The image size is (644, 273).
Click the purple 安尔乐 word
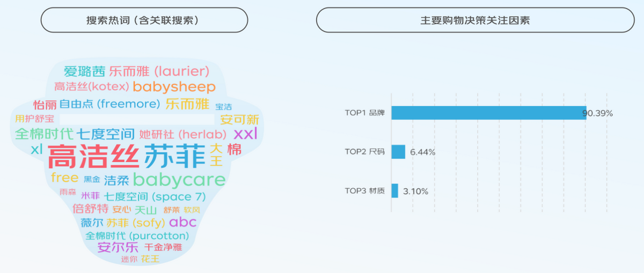(x=118, y=247)
